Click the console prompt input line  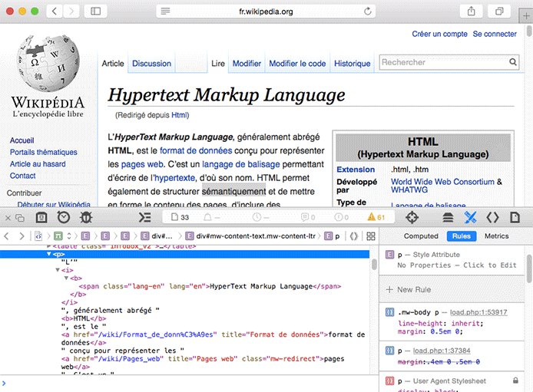pyautogui.click(x=190, y=384)
